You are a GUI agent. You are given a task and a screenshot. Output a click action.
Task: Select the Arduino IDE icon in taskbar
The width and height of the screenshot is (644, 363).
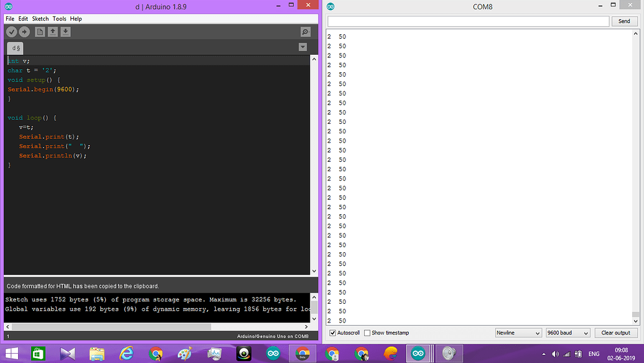[273, 353]
